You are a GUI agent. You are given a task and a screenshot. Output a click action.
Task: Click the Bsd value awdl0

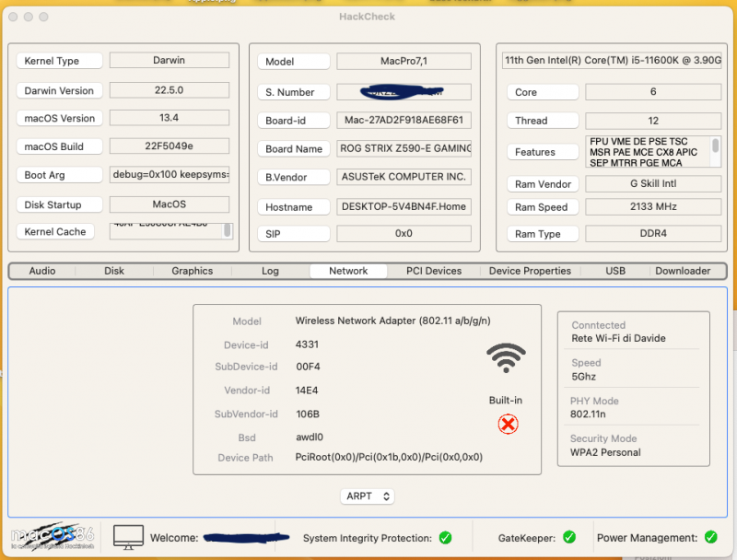pyautogui.click(x=310, y=437)
